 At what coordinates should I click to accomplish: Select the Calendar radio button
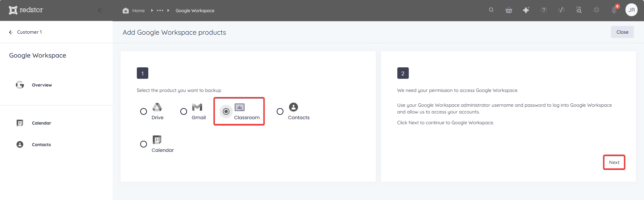144,144
